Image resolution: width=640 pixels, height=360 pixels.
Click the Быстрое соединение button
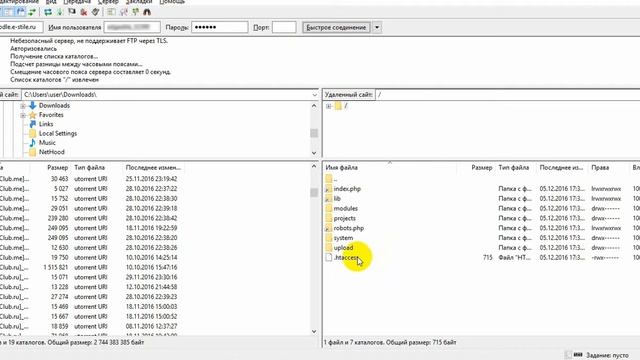(336, 27)
